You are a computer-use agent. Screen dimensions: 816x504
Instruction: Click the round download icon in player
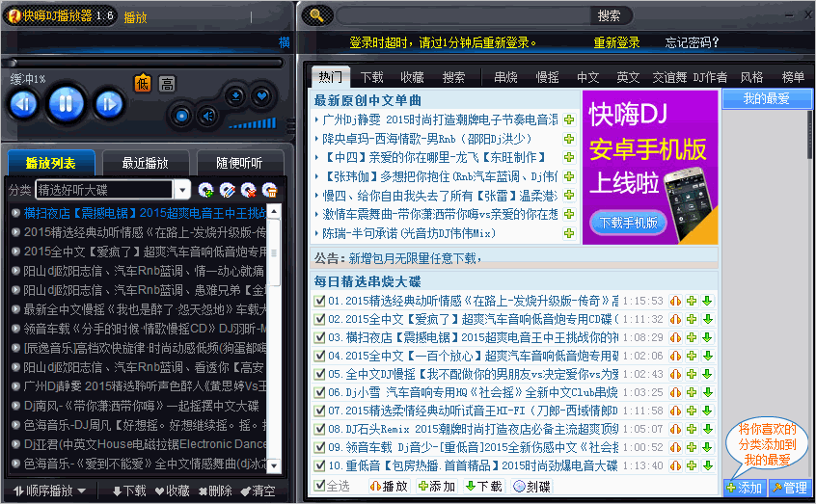(235, 96)
